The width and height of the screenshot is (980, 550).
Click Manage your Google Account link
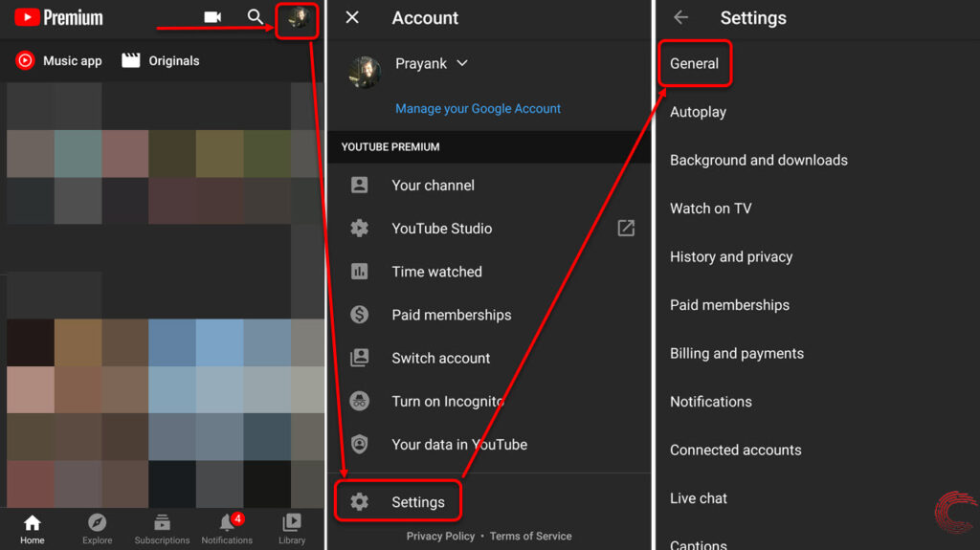478,108
